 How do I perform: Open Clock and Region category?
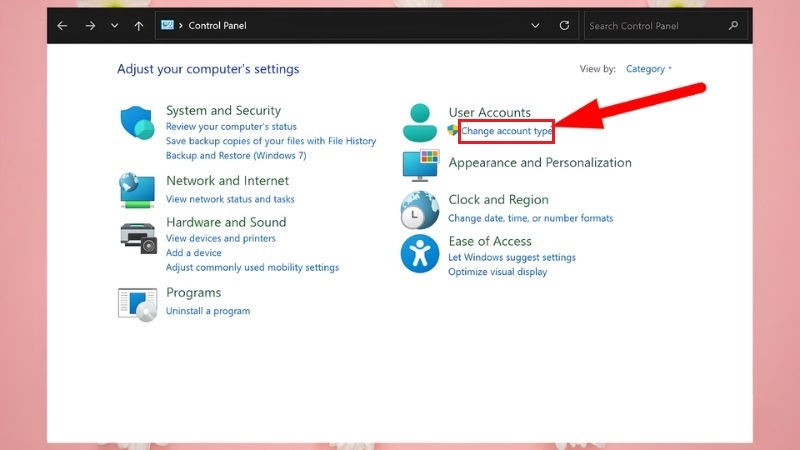[x=498, y=199]
